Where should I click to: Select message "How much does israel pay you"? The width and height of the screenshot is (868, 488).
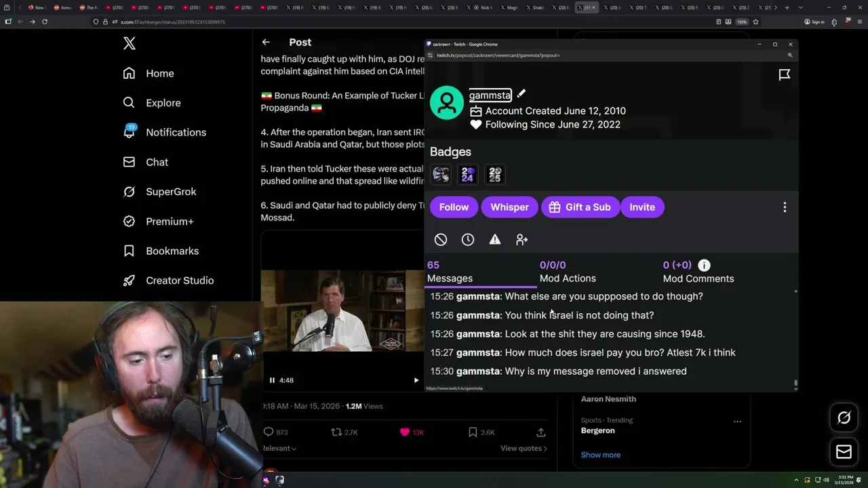point(583,352)
